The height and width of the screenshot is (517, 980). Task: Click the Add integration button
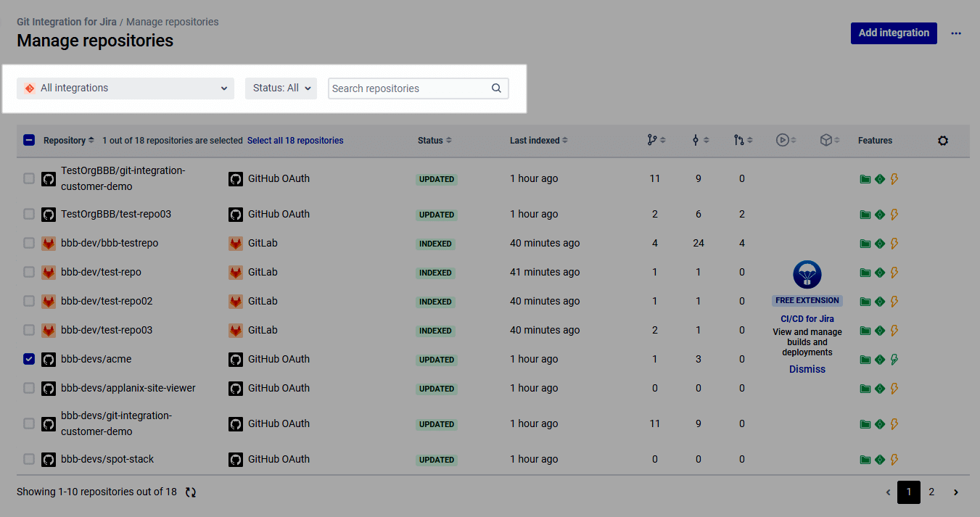click(x=894, y=33)
